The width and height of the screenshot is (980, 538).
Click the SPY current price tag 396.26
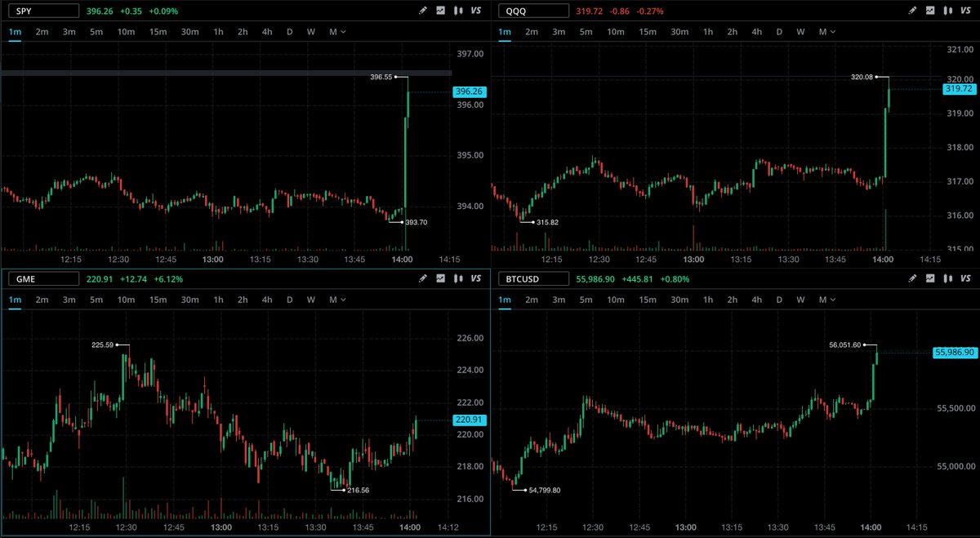(469, 92)
